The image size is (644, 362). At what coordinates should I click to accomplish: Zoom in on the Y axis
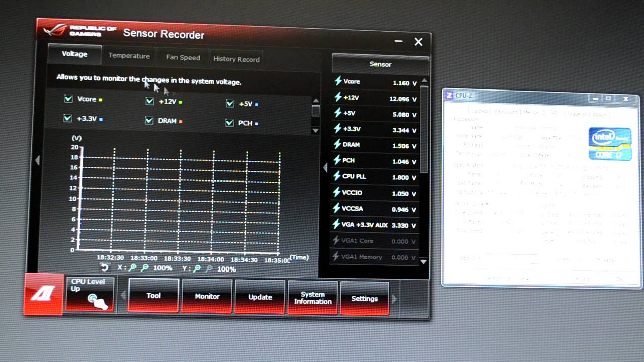pos(197,269)
